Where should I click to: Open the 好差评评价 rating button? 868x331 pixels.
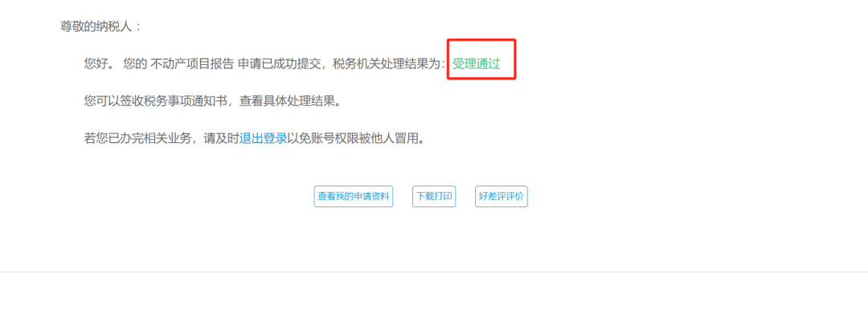pyautogui.click(x=501, y=197)
